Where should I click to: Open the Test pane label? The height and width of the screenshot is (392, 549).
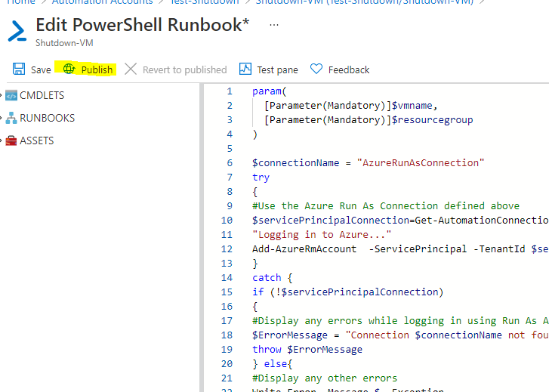[277, 69]
